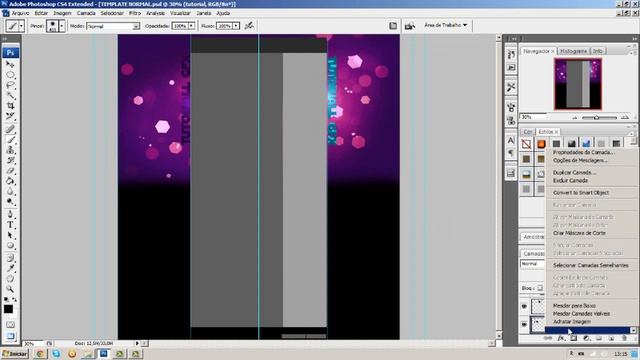Viewport: 640px width, 360px height.
Task: Click the Navigator preview thumbnail
Action: (578, 84)
